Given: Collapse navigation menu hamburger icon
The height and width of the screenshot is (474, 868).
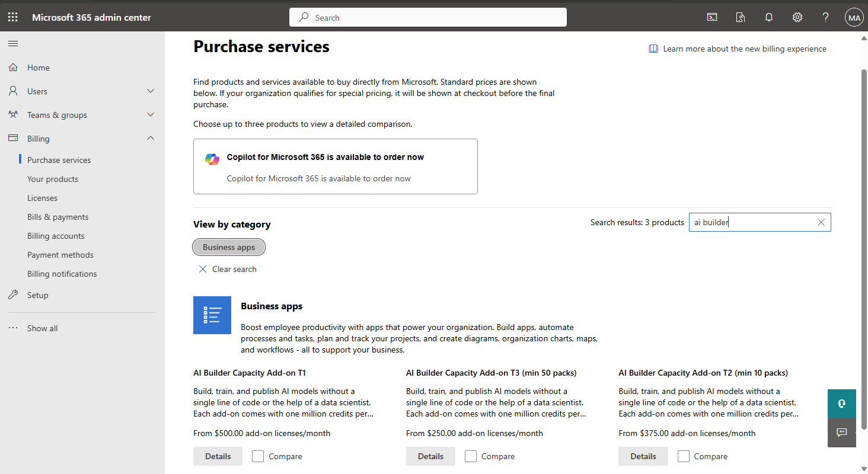Looking at the screenshot, I should (13, 44).
